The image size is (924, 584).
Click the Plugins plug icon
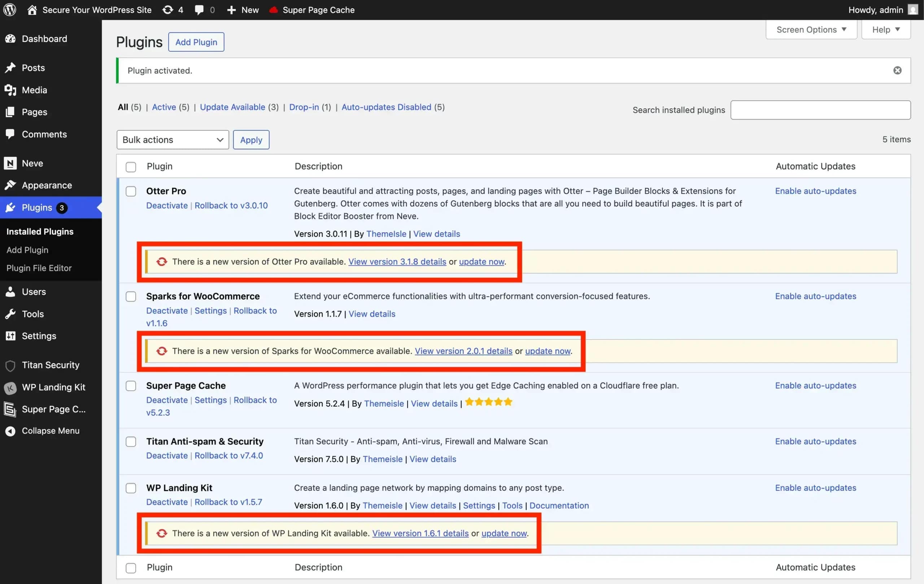pyautogui.click(x=10, y=207)
